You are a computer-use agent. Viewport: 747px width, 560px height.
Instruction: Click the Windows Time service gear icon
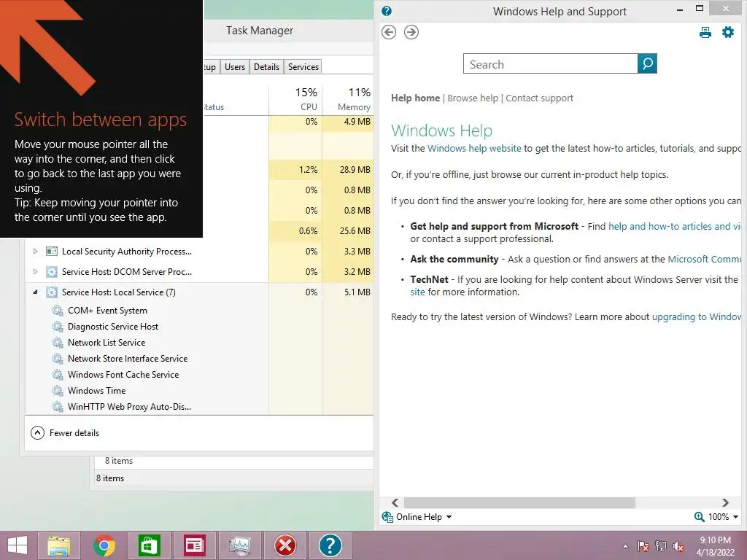click(58, 391)
